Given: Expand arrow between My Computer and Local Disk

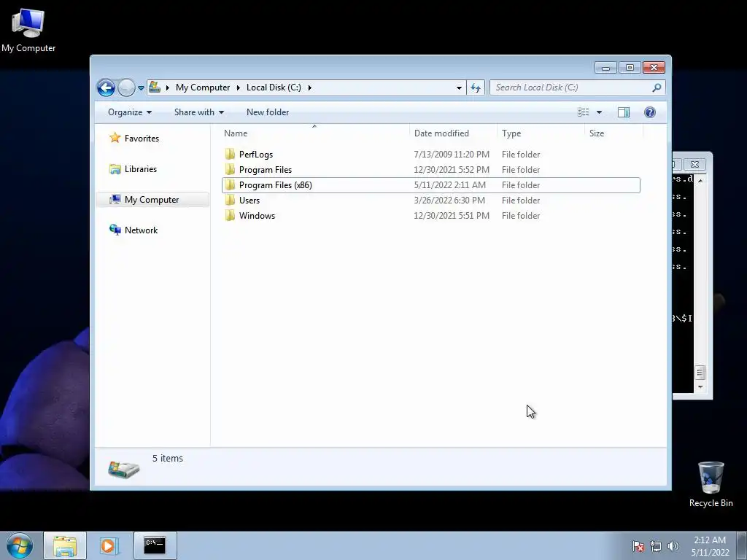Looking at the screenshot, I should point(238,87).
